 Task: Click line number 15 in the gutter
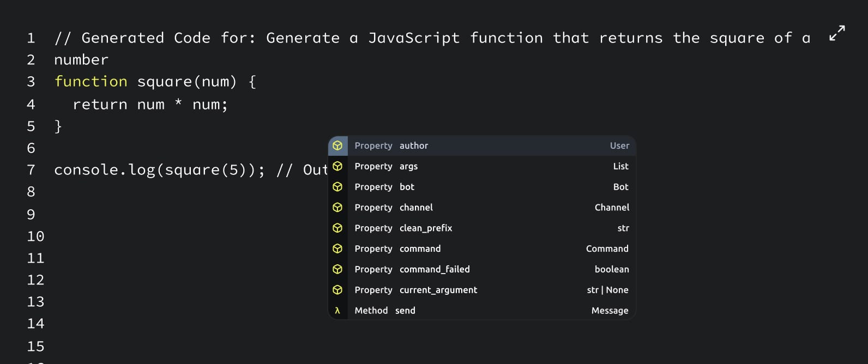35,347
